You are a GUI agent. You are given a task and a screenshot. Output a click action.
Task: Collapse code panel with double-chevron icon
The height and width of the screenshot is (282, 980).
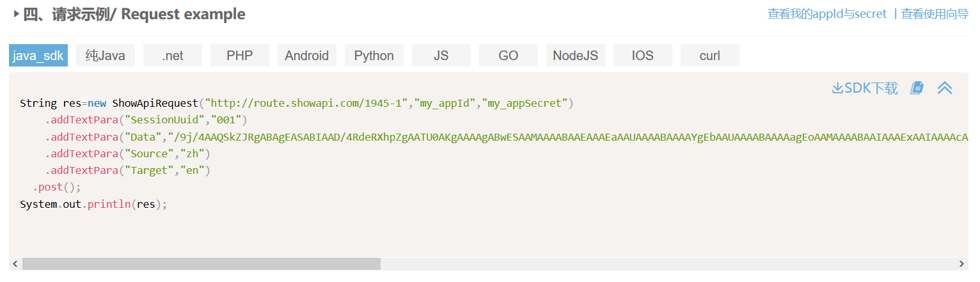[x=945, y=88]
